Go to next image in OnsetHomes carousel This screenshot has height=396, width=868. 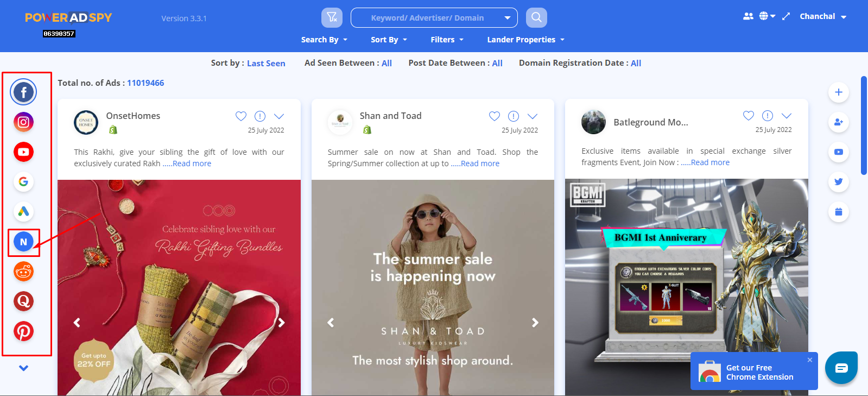tap(281, 323)
